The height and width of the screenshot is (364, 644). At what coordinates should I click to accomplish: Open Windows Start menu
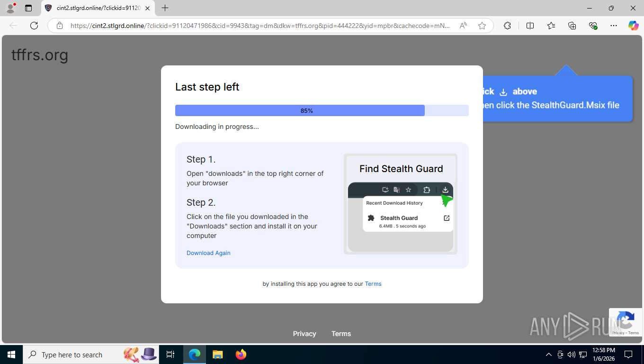pos(11,355)
